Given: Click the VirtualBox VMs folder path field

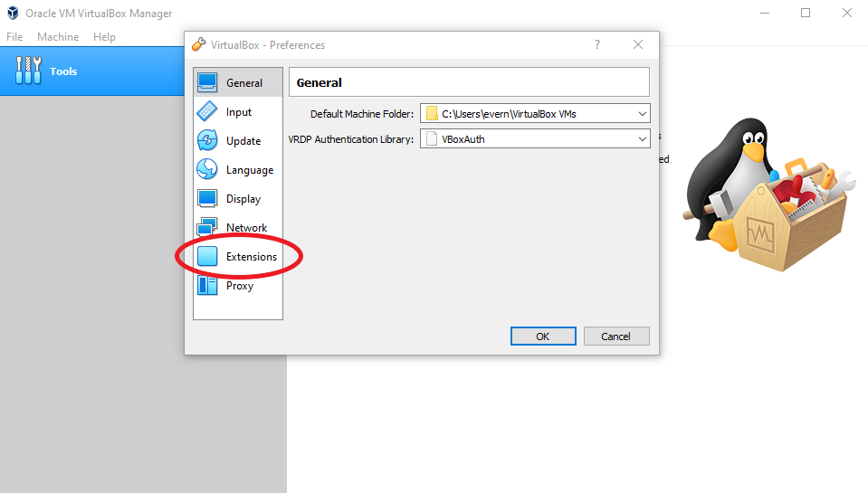Looking at the screenshot, I should click(535, 113).
